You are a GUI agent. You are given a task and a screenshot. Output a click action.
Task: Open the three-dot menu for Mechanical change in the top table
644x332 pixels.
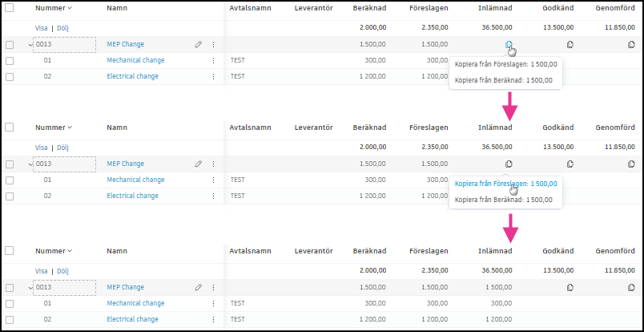click(x=213, y=60)
